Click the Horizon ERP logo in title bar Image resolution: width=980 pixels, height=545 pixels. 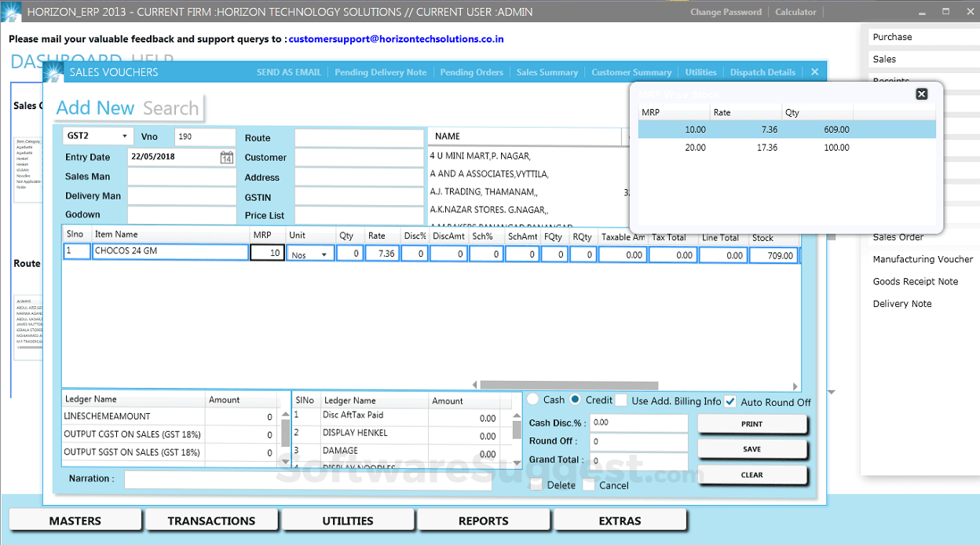[13, 11]
